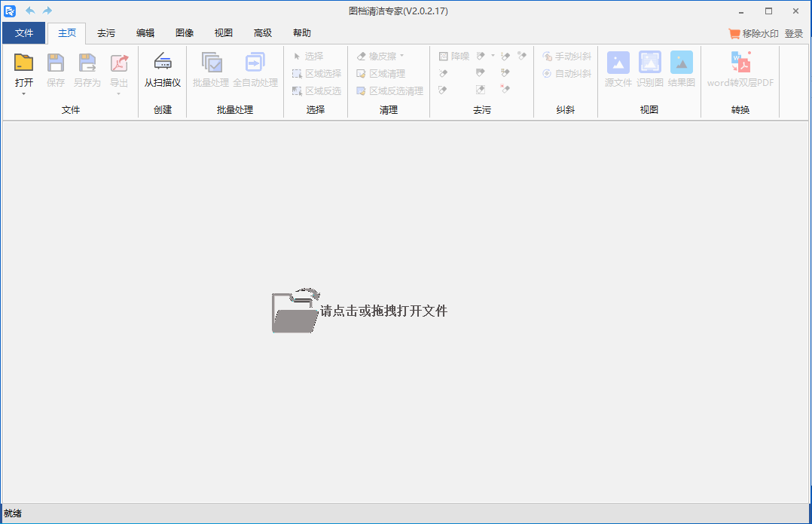Viewport: 812px width, 524px height.
Task: Switch to the 去污 ribbon tab
Action: click(106, 33)
